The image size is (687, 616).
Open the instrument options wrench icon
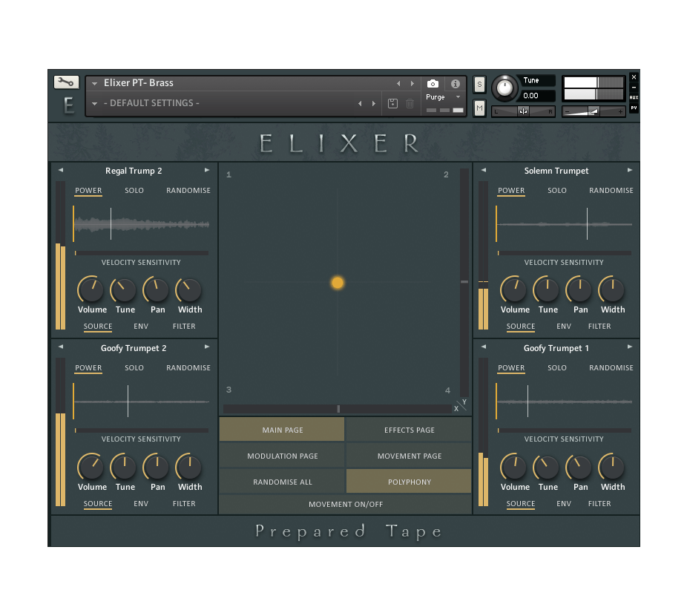pyautogui.click(x=65, y=82)
